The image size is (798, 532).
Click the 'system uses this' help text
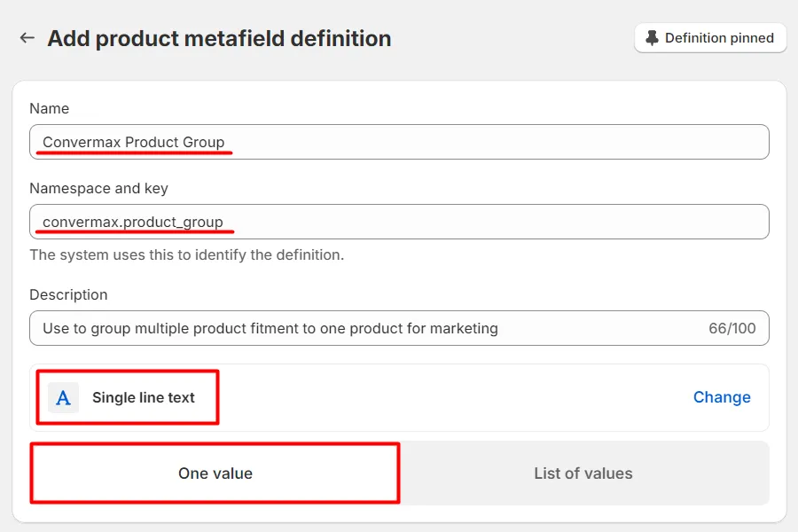[x=186, y=254]
